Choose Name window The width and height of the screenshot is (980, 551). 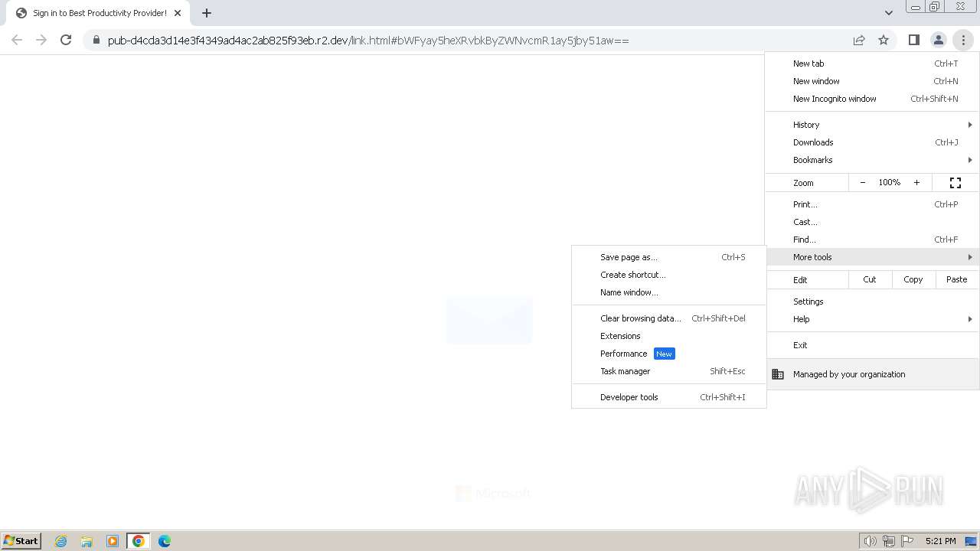coord(669,292)
